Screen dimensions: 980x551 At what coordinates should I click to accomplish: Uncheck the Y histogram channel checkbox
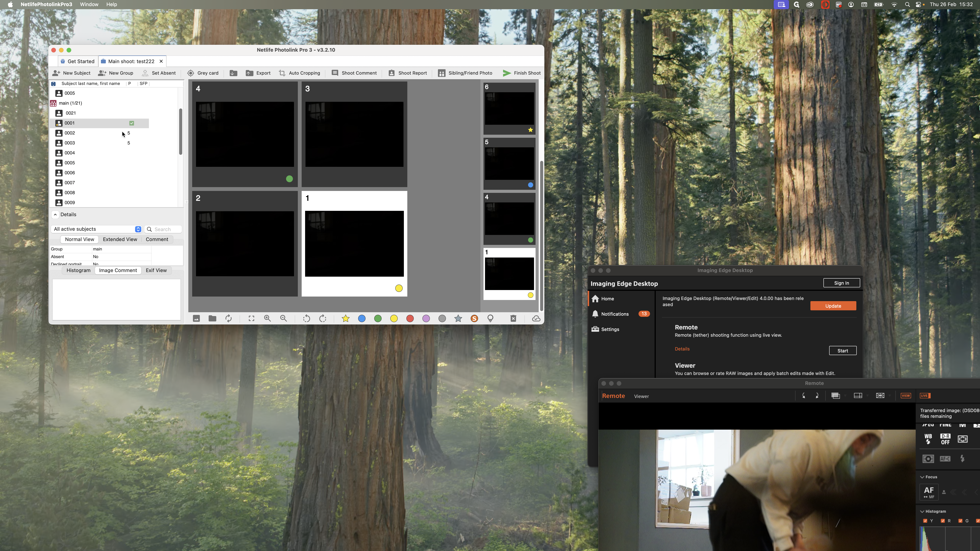925,521
